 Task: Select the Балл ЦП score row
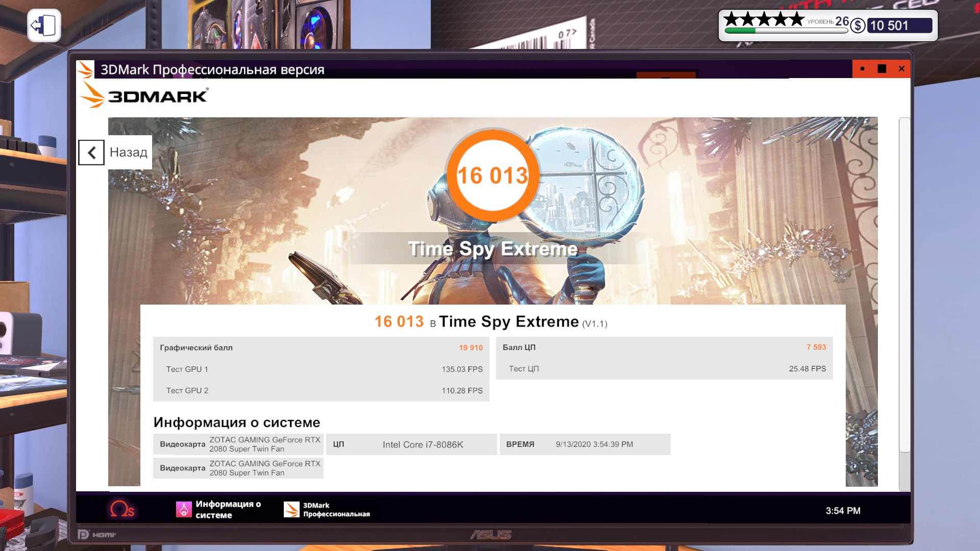tap(664, 347)
